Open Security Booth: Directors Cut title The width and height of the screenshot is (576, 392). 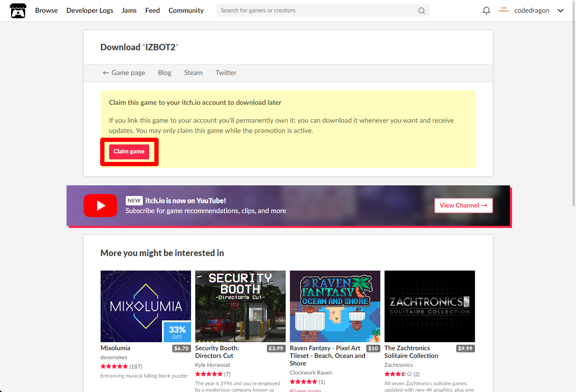point(217,352)
